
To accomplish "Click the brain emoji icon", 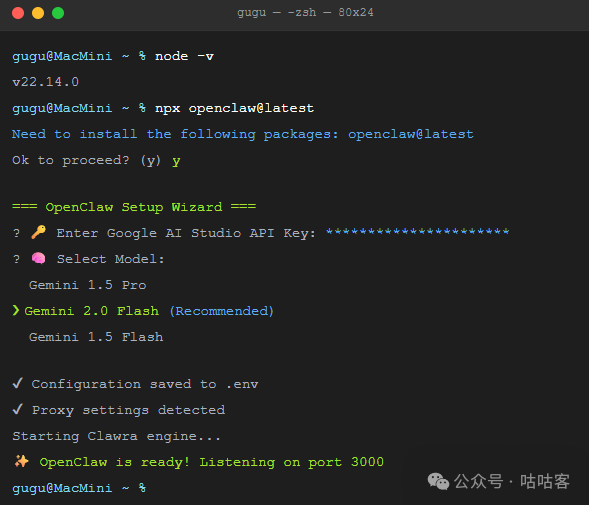I will (38, 259).
